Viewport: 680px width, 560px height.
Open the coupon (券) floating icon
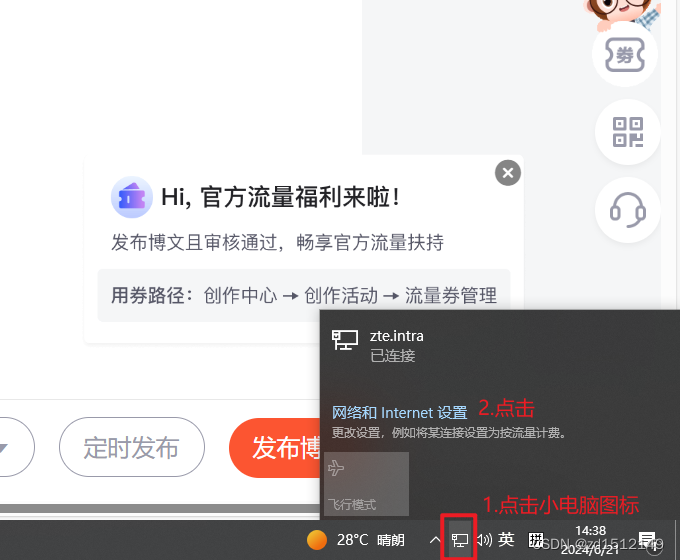[x=625, y=55]
